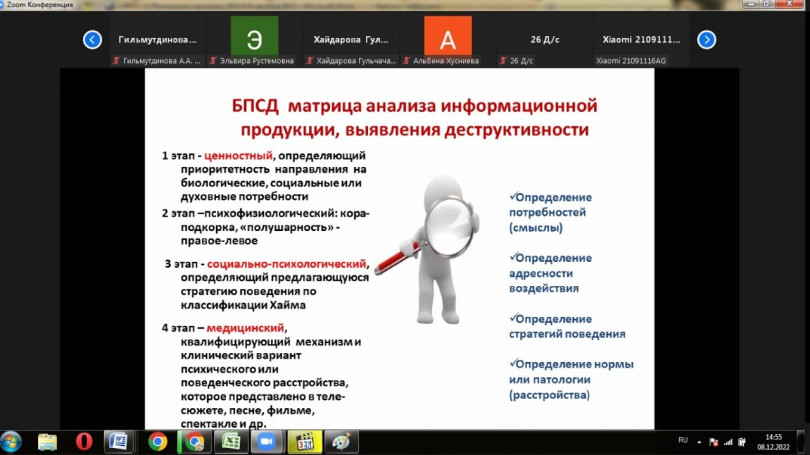Click the Zoom camera icon on taskbar
The height and width of the screenshot is (455, 810).
tap(267, 442)
